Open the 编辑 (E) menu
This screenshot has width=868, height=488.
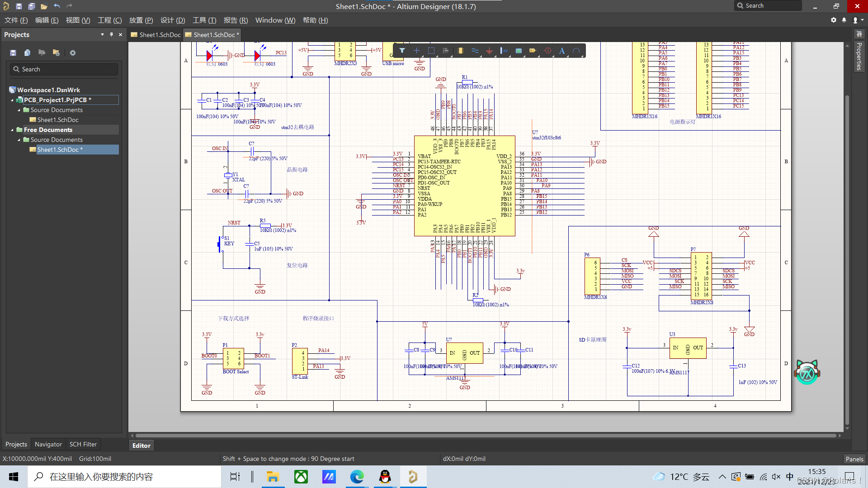click(x=47, y=20)
